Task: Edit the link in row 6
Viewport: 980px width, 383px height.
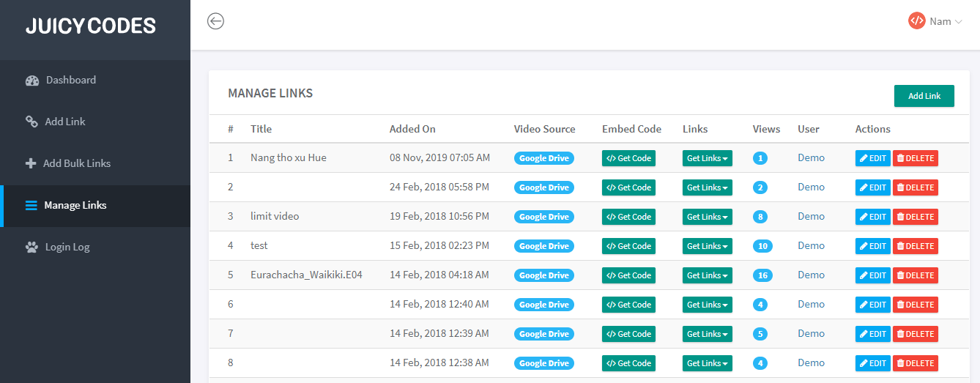Action: (873, 305)
